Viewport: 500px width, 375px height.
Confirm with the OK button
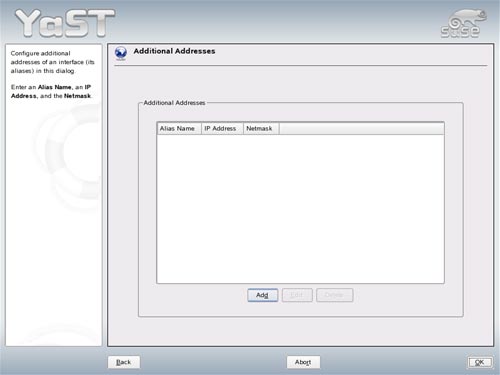pos(479,362)
